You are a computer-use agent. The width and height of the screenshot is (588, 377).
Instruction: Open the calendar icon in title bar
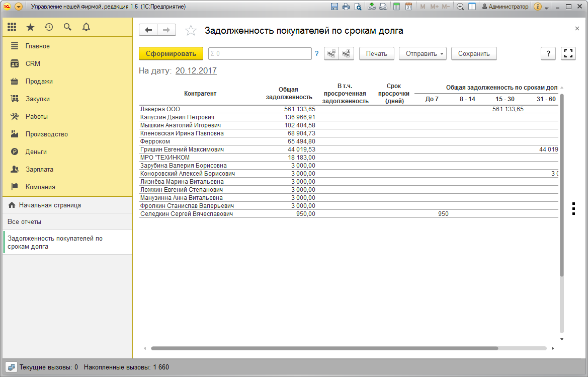(408, 7)
